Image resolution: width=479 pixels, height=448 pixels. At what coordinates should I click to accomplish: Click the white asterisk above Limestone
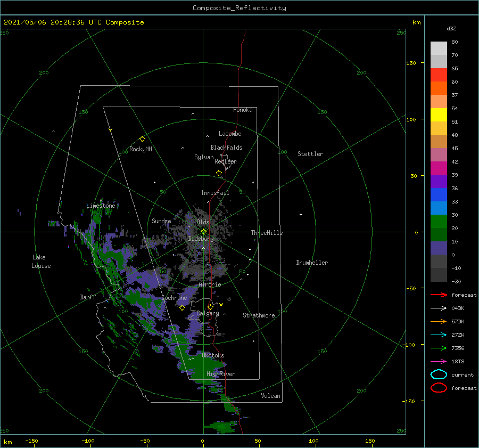[101, 201]
